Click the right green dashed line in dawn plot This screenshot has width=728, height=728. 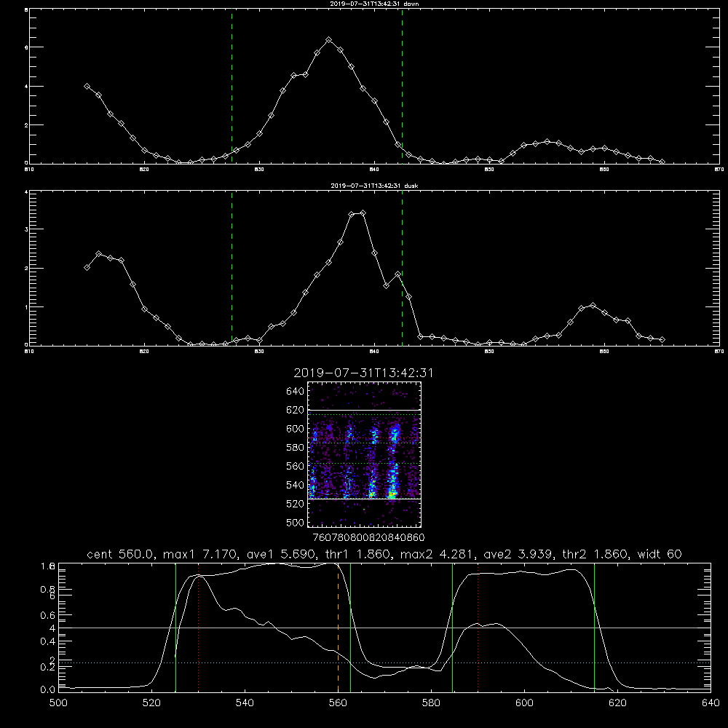[x=402, y=87]
